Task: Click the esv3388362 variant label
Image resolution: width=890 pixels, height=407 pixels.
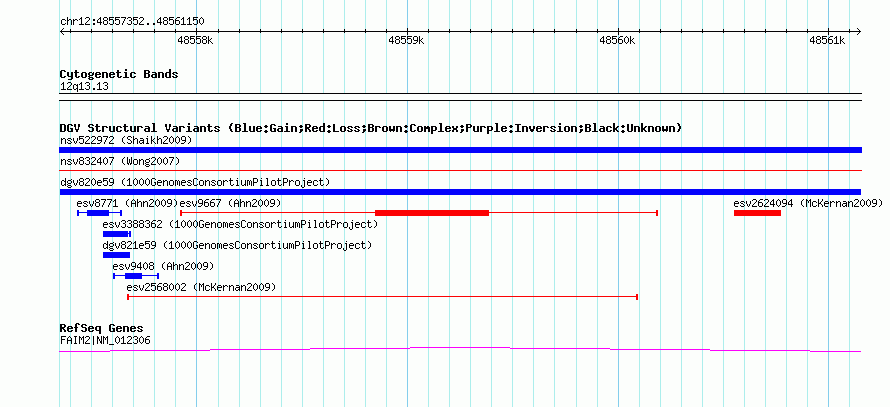Action: (240, 224)
